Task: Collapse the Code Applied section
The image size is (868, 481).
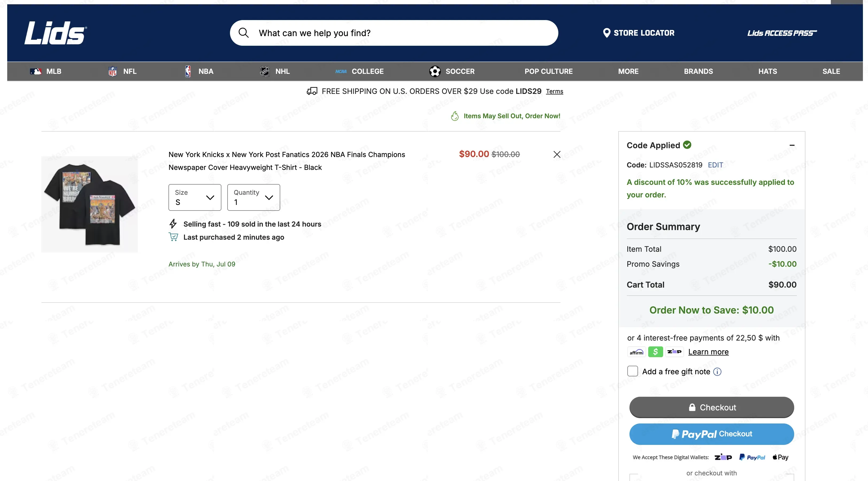Action: (x=792, y=145)
